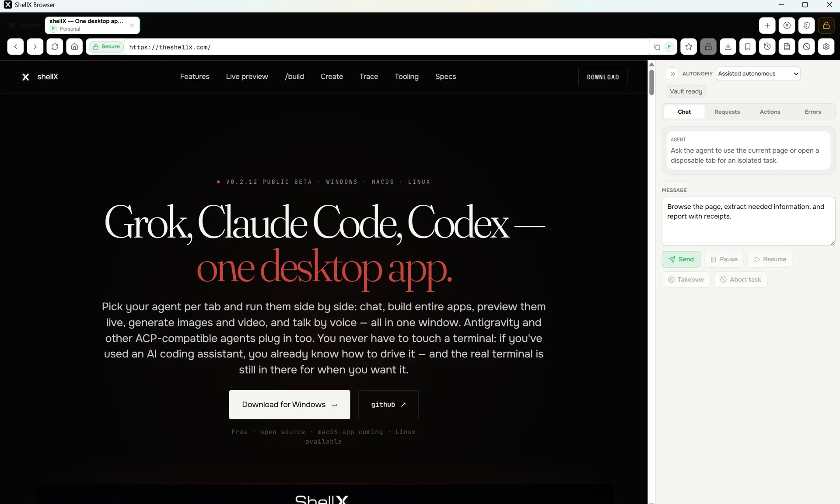Open Trace in site navigation
The height and width of the screenshot is (504, 840).
tap(369, 77)
